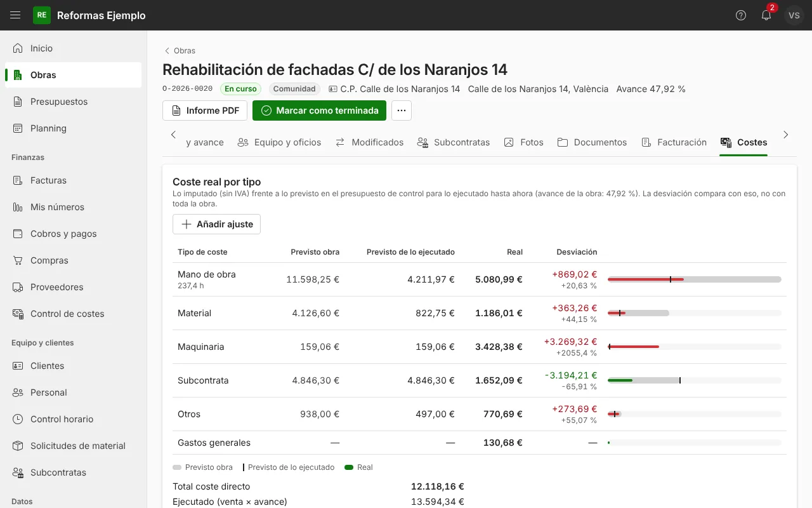Open the notifications bell

766,15
